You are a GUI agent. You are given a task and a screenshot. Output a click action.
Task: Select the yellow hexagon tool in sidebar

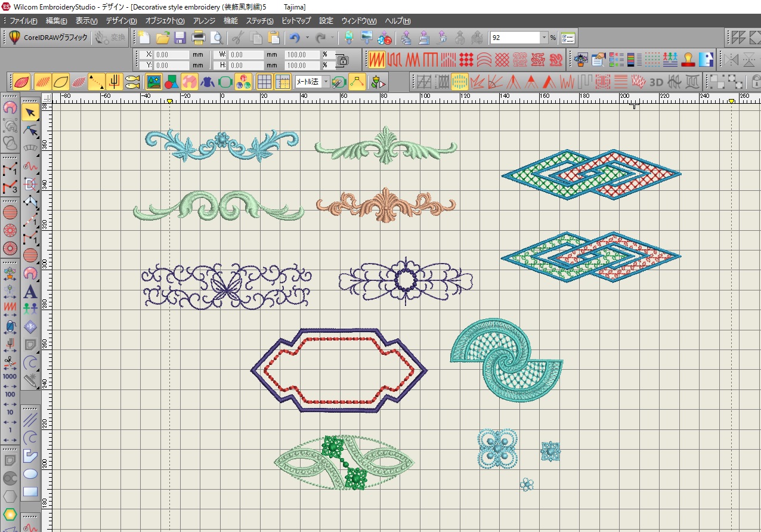click(x=10, y=514)
